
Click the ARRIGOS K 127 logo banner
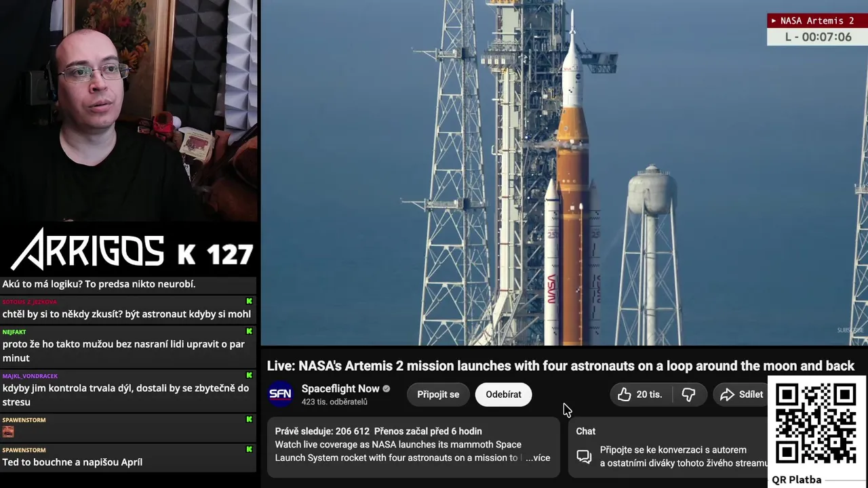point(132,249)
